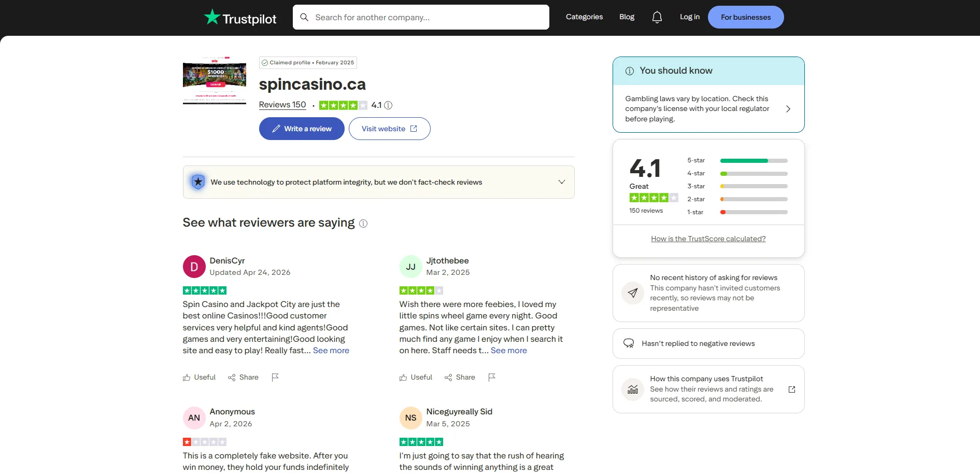Click Visit website button

pyautogui.click(x=389, y=129)
